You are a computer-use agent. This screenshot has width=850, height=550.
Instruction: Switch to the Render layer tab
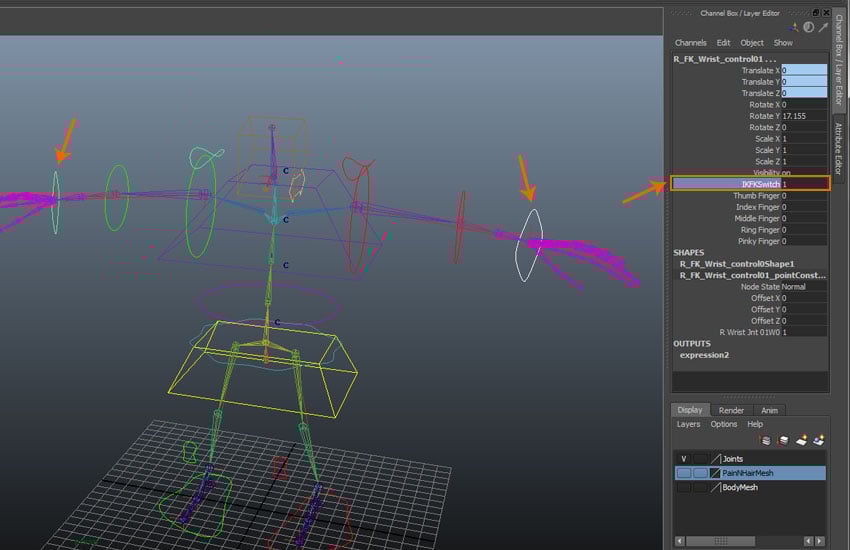[731, 410]
